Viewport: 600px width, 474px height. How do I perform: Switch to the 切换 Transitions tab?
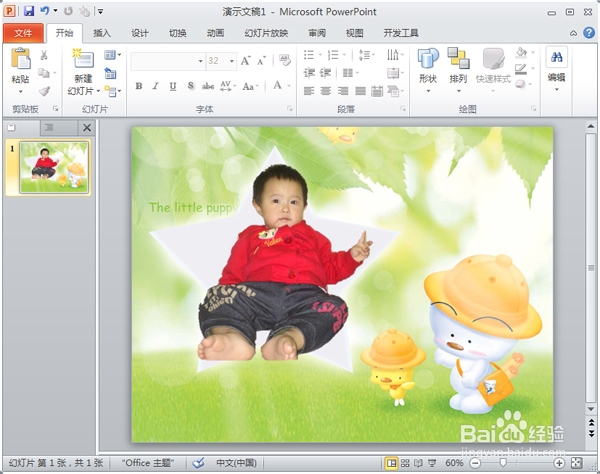[x=178, y=33]
